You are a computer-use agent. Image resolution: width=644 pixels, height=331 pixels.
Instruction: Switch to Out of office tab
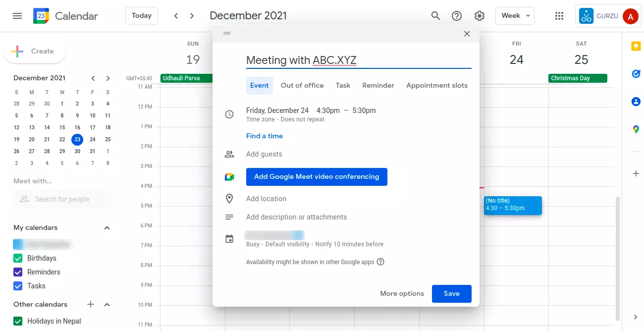(302, 85)
